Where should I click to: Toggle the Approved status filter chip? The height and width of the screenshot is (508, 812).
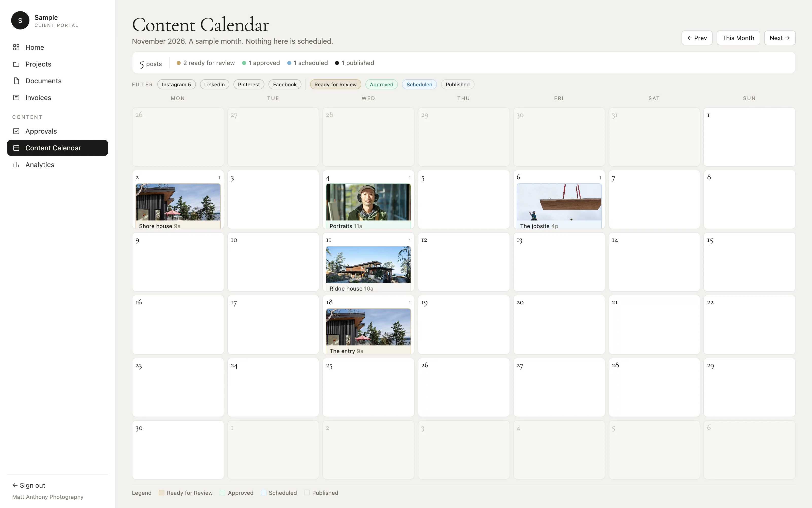[381, 85]
